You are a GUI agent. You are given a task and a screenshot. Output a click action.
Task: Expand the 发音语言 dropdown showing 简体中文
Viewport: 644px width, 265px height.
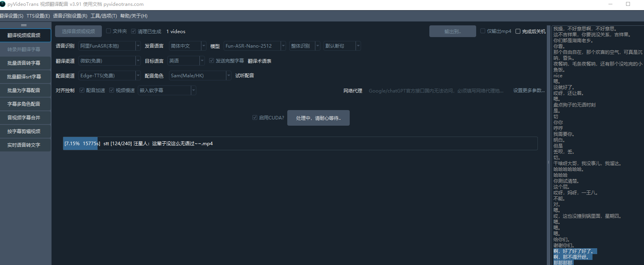click(x=188, y=46)
